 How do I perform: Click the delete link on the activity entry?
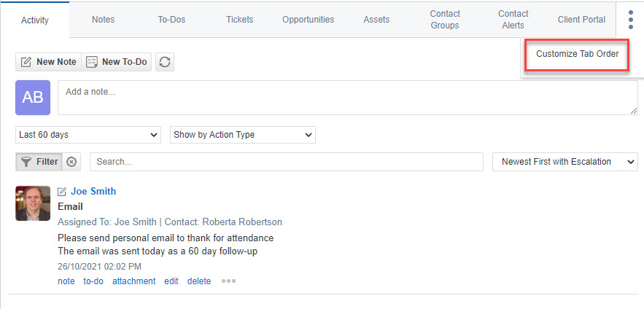pyautogui.click(x=199, y=281)
